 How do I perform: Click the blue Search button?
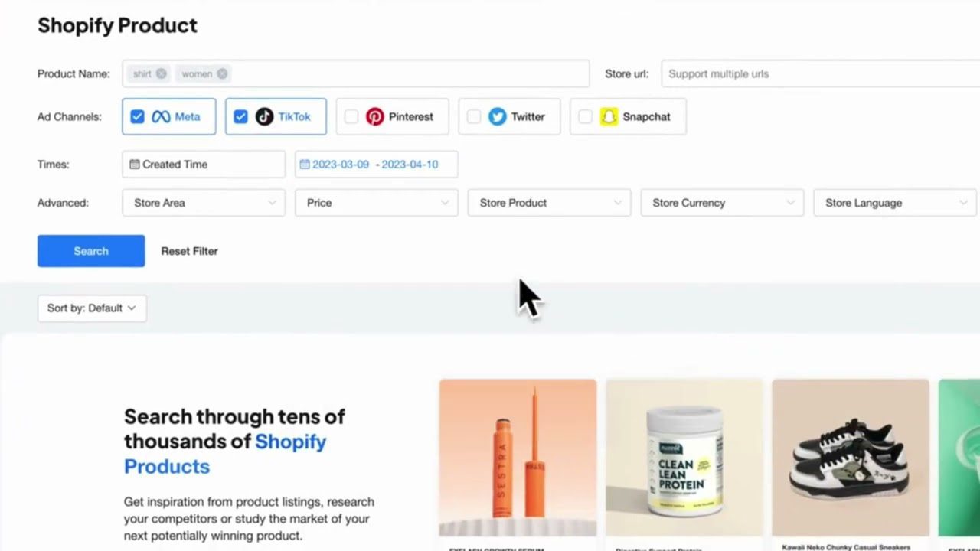[91, 251]
